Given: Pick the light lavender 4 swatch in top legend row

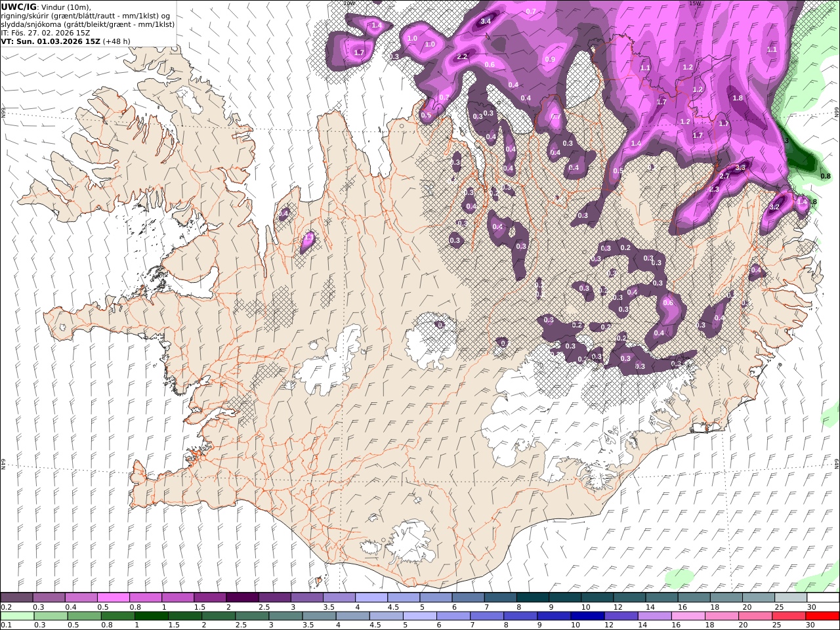Looking at the screenshot, I should (371, 598).
